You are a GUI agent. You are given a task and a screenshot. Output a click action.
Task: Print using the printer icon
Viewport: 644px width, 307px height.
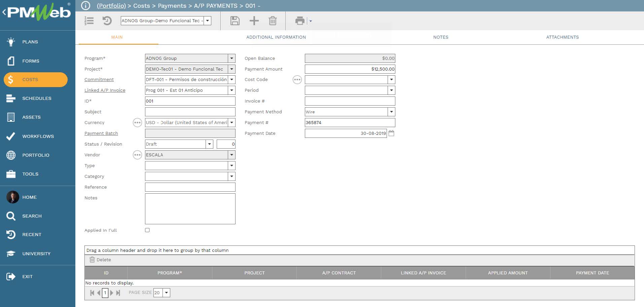(x=300, y=21)
